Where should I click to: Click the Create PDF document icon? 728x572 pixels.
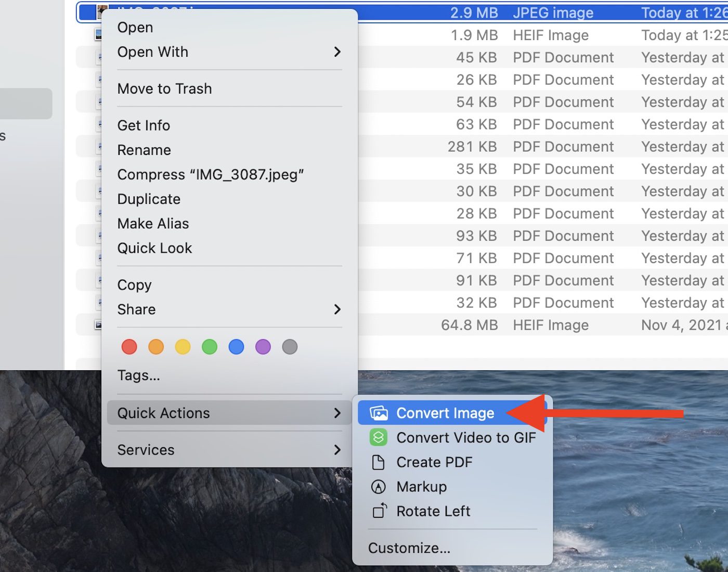pyautogui.click(x=379, y=462)
